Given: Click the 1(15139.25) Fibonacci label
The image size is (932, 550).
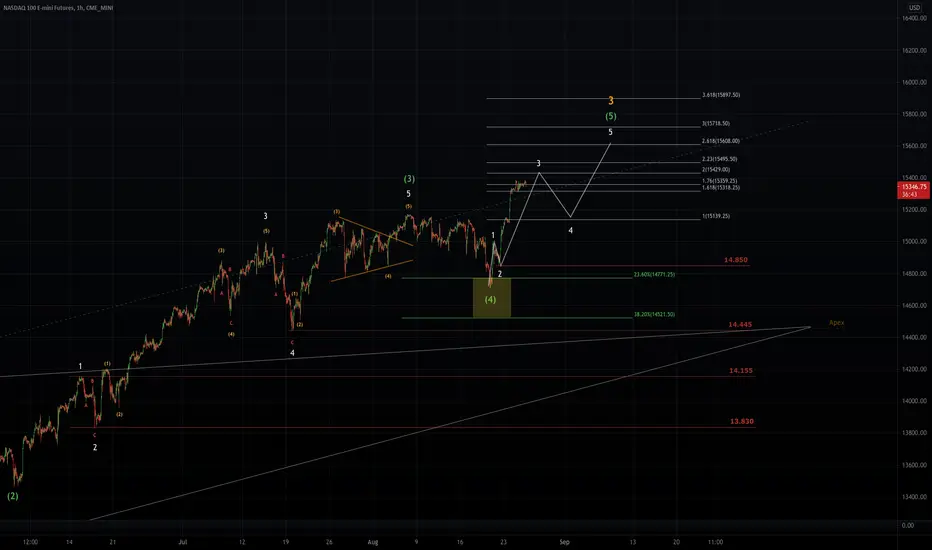Looking at the screenshot, I should (716, 216).
